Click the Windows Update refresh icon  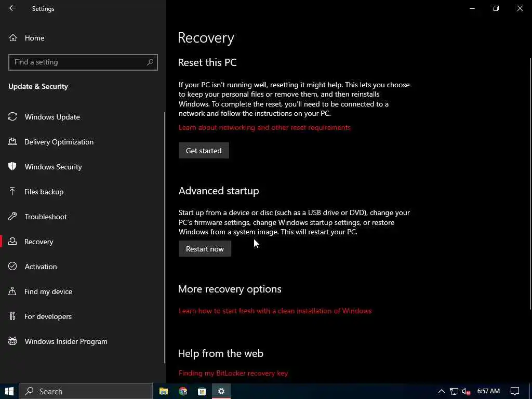12,117
